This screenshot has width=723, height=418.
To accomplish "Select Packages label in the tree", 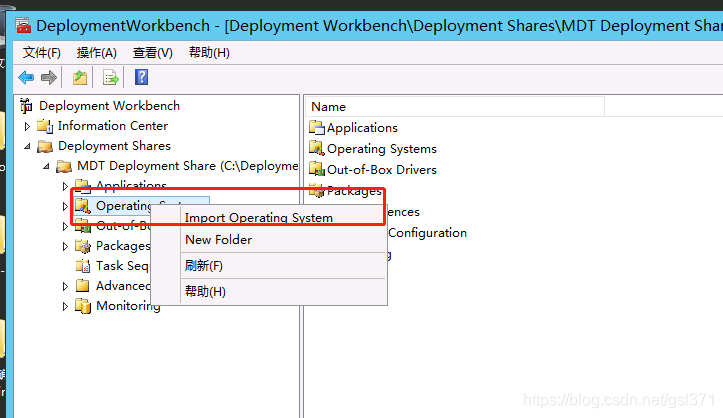I will [123, 246].
